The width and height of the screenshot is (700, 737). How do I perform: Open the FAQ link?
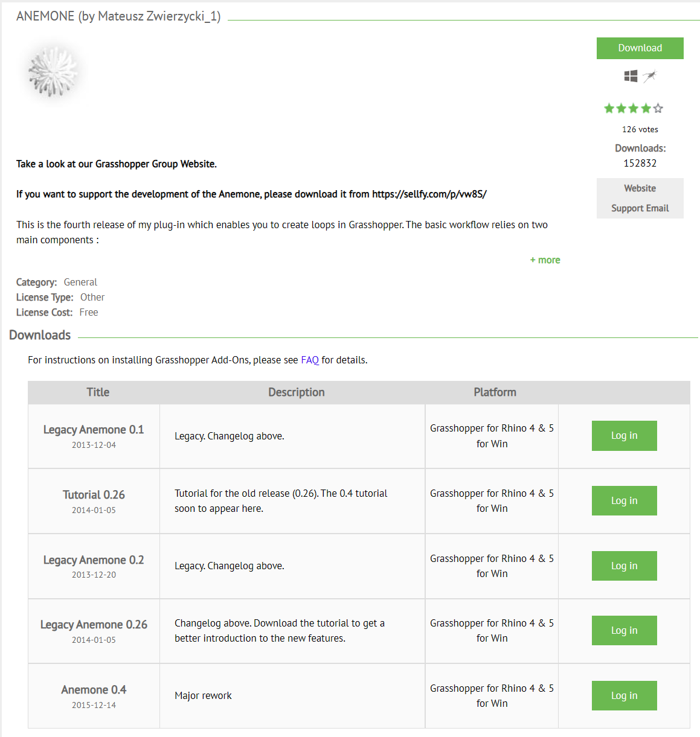pyautogui.click(x=310, y=360)
